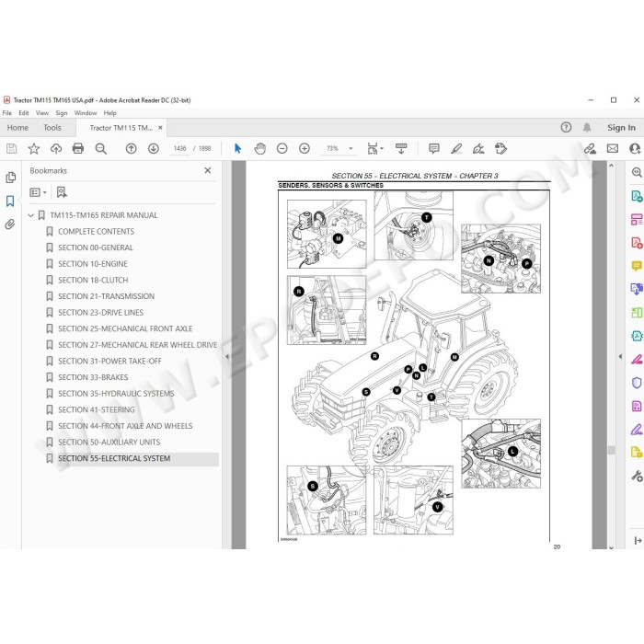Zoom in with plus button
Image resolution: width=644 pixels, height=644 pixels.
(304, 149)
